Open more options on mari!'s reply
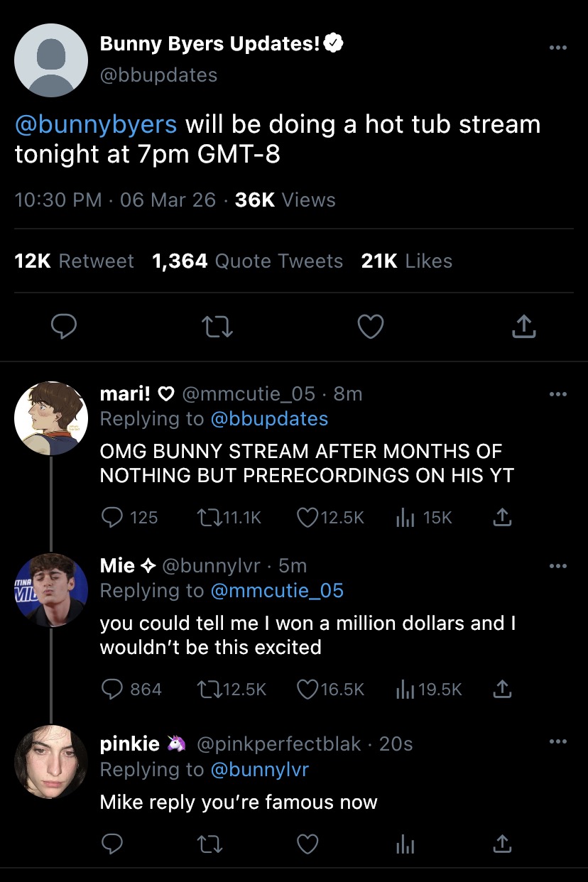 click(x=558, y=394)
